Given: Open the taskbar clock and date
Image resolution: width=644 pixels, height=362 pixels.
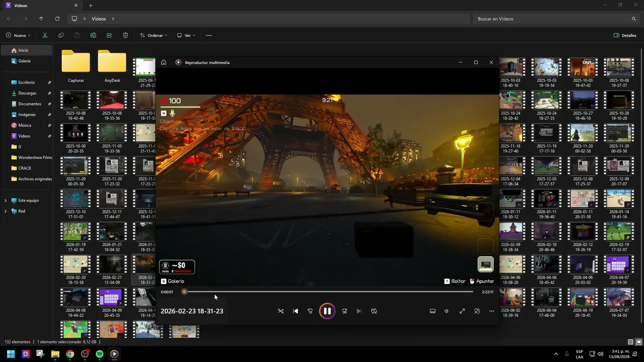Looking at the screenshot, I should tap(620, 354).
